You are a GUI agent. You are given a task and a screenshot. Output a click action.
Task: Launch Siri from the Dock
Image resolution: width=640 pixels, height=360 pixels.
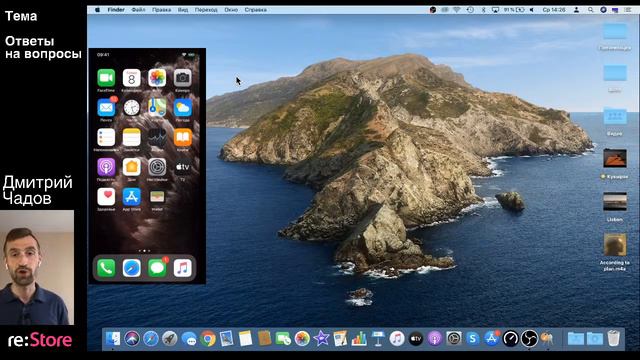click(132, 339)
